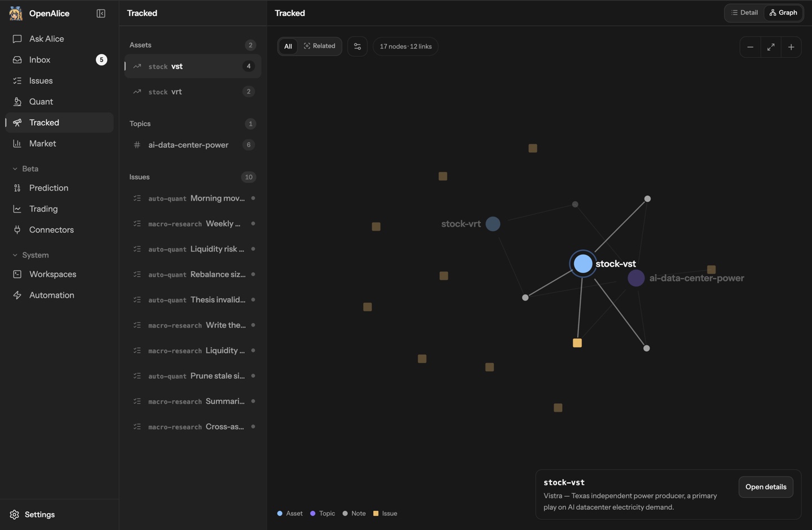Zoom out the graph with minus
This screenshot has height=530, width=812.
(750, 47)
